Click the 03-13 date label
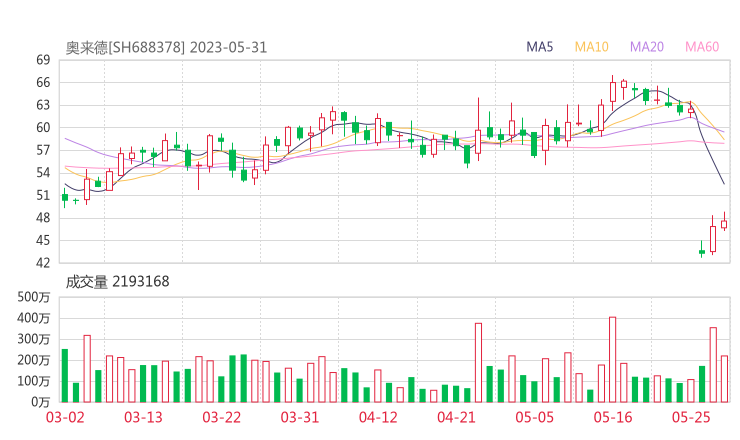 [143, 418]
